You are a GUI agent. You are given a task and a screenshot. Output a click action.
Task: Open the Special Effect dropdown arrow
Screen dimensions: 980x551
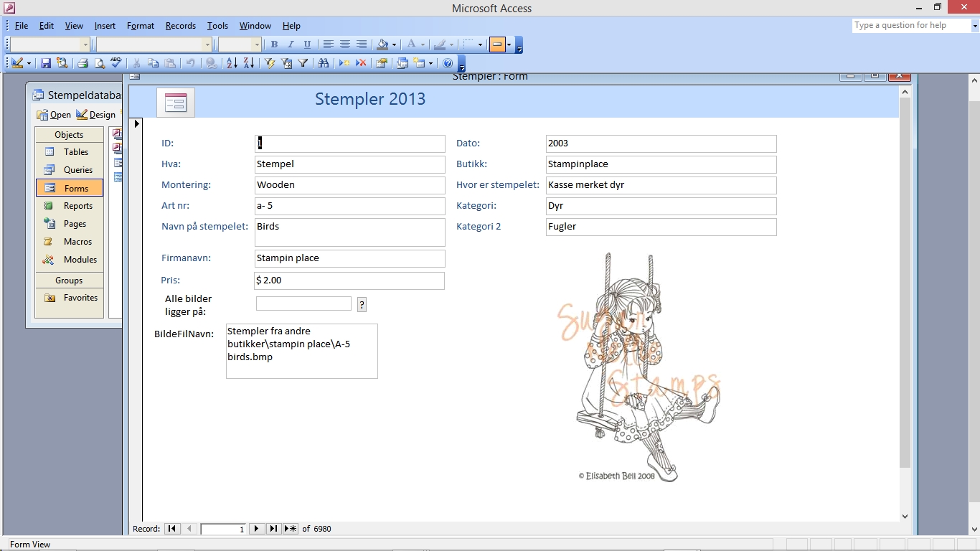pyautogui.click(x=509, y=44)
